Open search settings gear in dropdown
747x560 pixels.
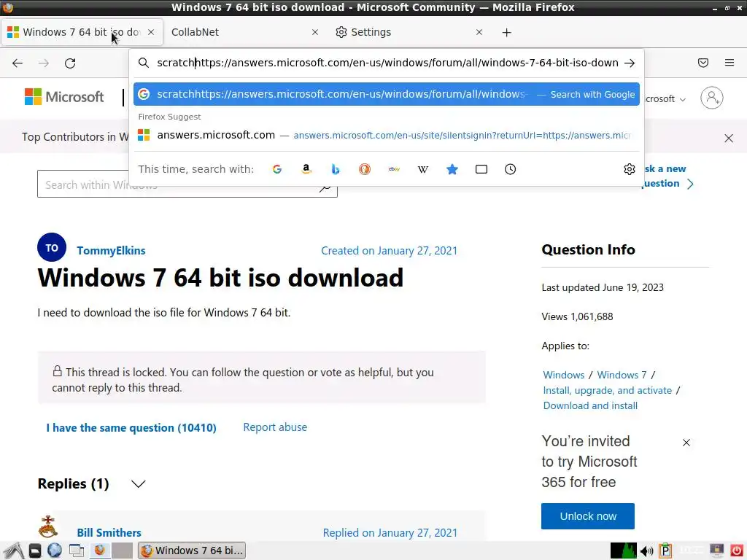630,169
